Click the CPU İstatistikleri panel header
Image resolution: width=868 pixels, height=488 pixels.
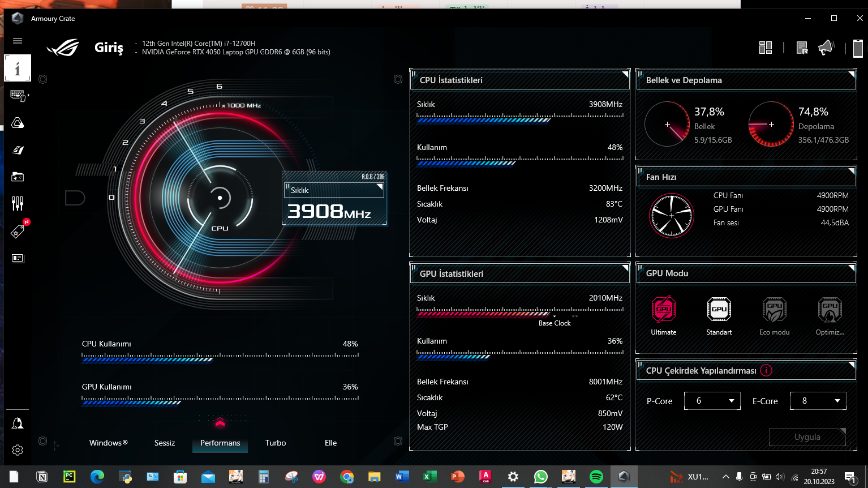pyautogui.click(x=520, y=80)
